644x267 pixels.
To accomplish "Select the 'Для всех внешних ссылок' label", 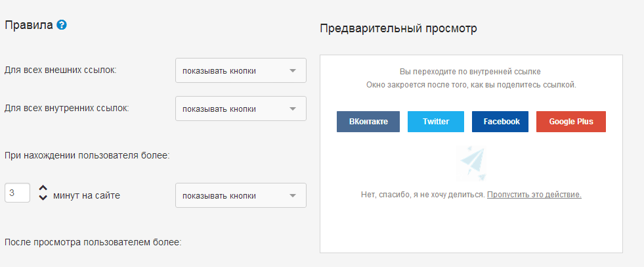I will point(60,70).
